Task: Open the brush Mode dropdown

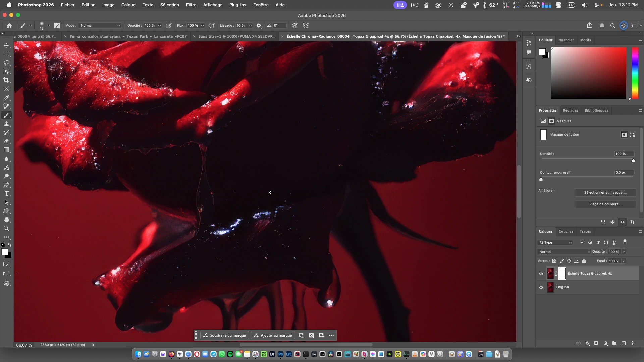Action: [x=100, y=25]
